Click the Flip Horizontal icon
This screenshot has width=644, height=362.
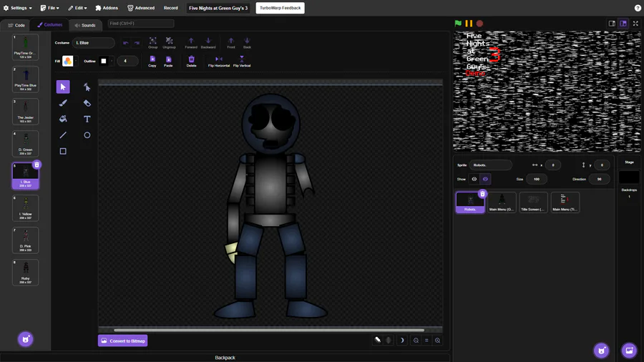tap(218, 59)
